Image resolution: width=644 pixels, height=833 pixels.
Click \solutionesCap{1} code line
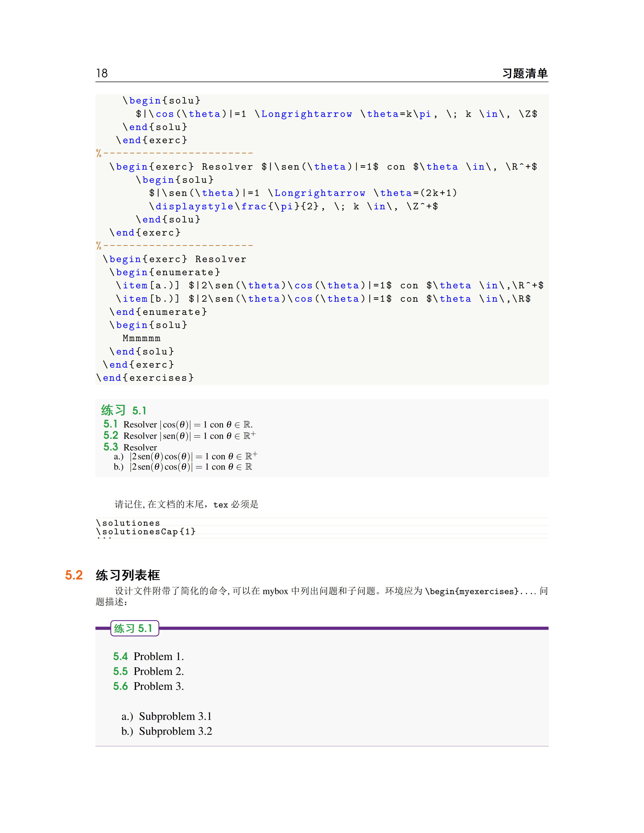pos(146,532)
